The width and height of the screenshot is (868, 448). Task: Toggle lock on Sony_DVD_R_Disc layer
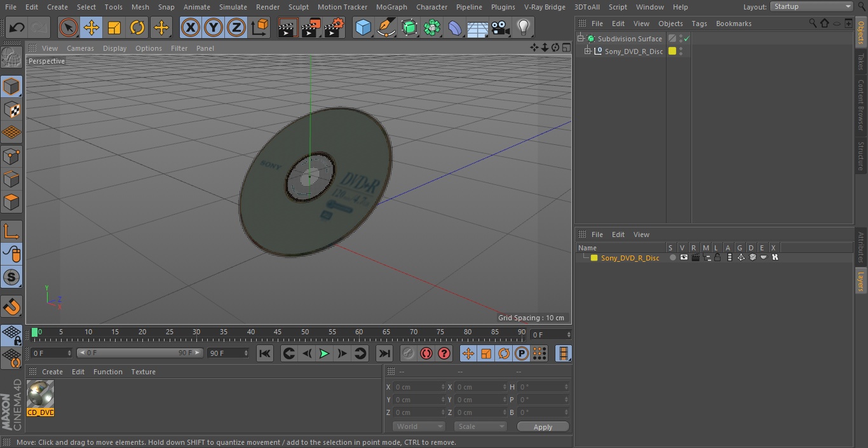click(x=717, y=258)
